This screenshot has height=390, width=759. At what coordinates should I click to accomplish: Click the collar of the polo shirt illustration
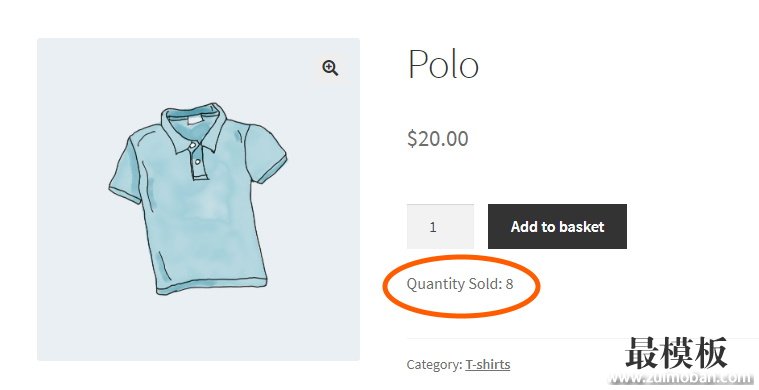[194, 127]
